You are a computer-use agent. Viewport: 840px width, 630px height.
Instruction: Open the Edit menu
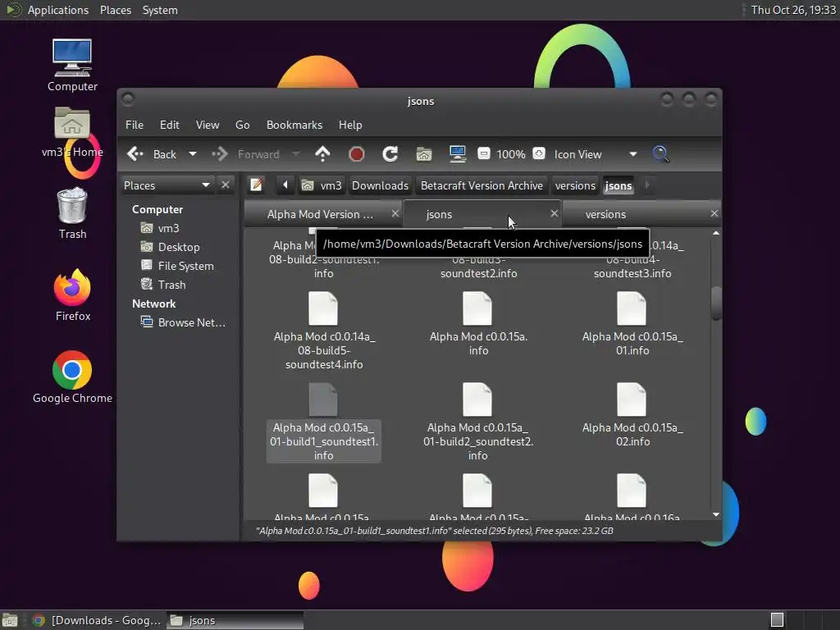coord(169,125)
